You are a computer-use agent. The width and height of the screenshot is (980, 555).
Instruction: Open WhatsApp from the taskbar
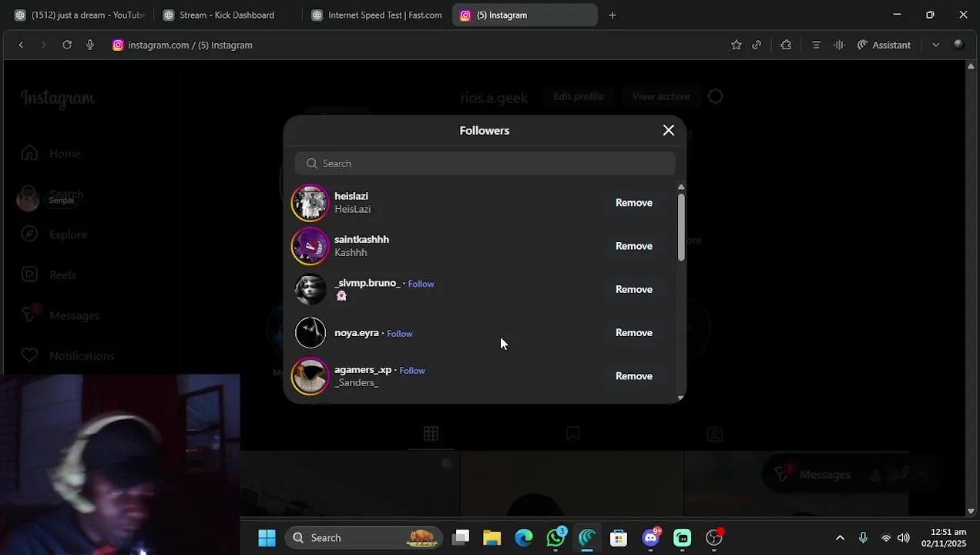(555, 537)
